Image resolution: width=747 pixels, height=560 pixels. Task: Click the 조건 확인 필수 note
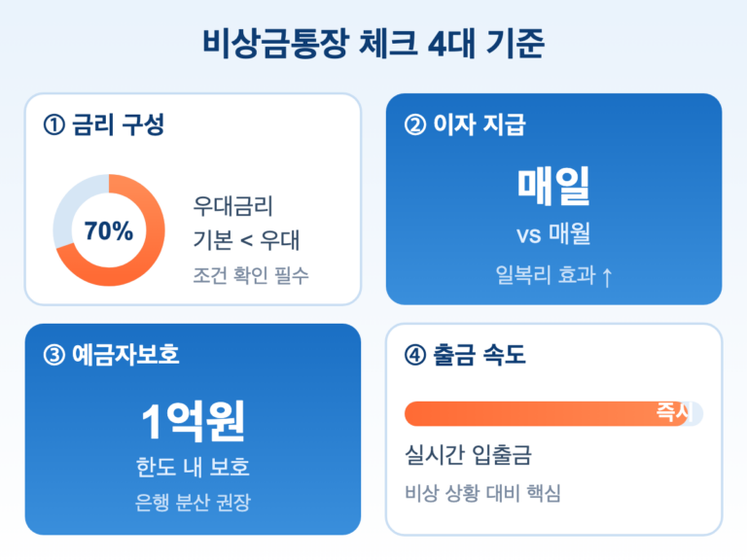(x=251, y=275)
